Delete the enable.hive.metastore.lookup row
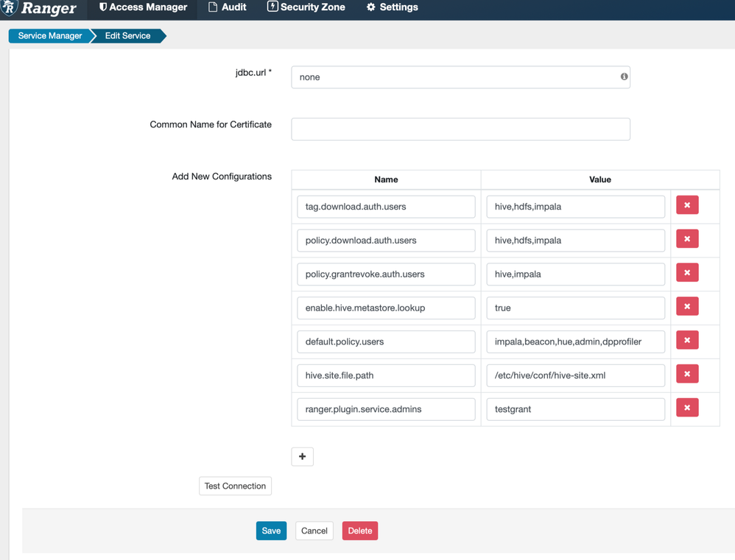 pyautogui.click(x=687, y=306)
